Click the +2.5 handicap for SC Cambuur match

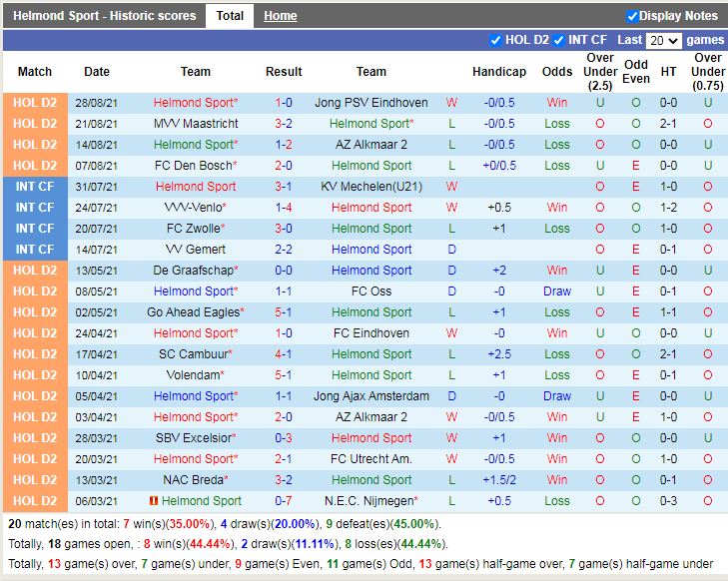pyautogui.click(x=499, y=354)
